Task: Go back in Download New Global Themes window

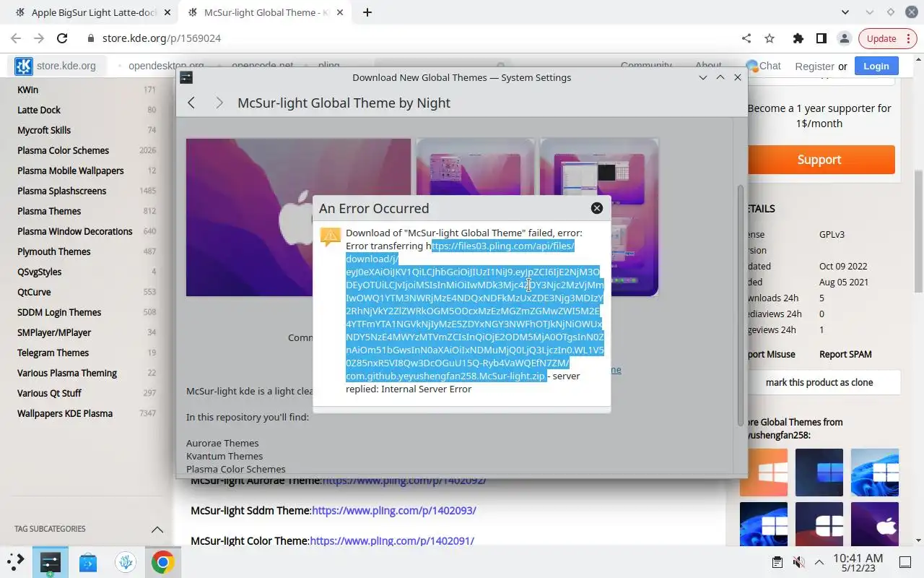Action: tap(191, 103)
